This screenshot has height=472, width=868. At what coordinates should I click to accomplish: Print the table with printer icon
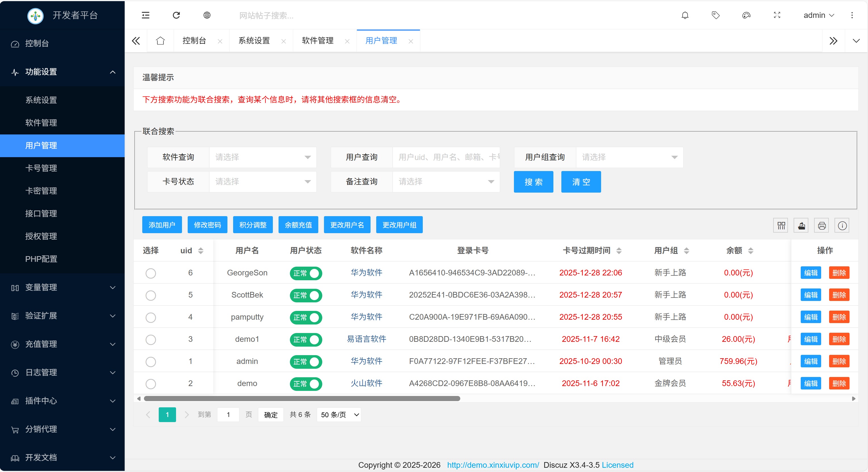click(821, 226)
